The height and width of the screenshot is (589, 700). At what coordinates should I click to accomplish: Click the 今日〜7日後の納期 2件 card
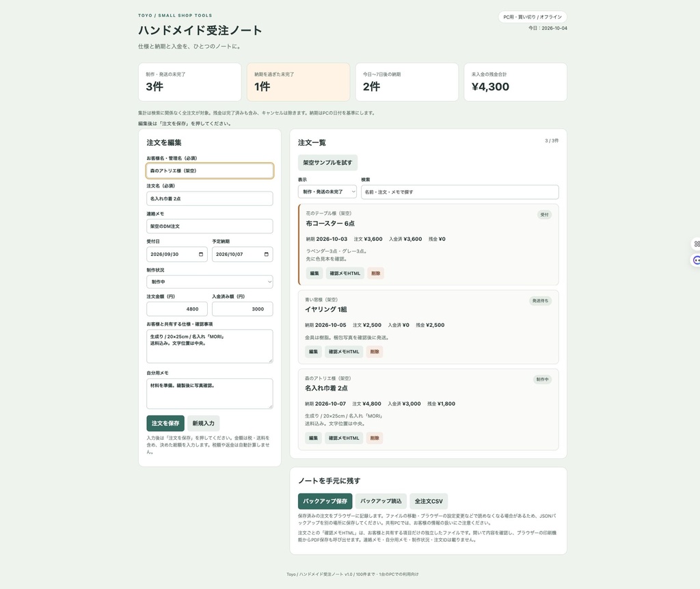pos(407,82)
